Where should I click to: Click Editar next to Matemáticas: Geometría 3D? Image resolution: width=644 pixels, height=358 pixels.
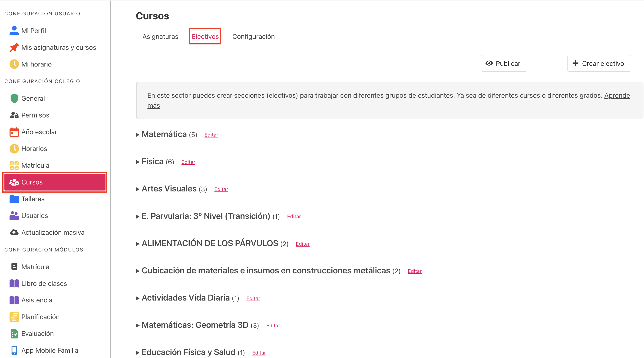[x=273, y=325]
